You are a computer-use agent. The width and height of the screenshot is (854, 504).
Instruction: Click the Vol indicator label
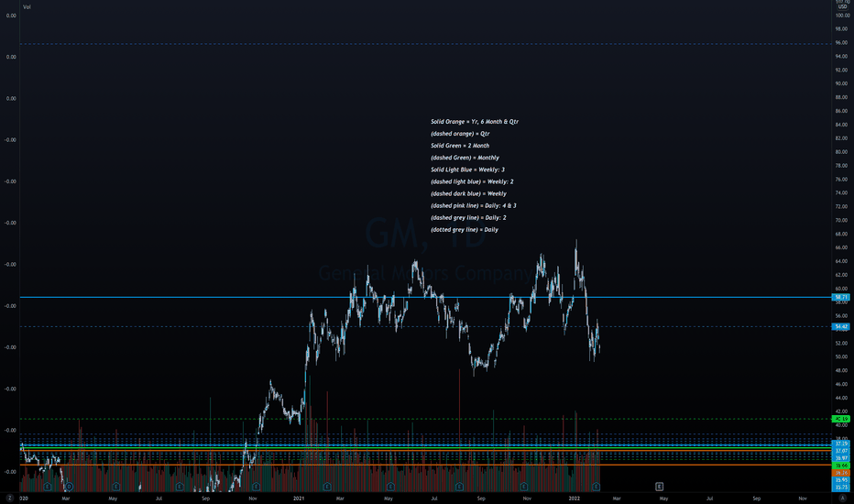pos(27,7)
